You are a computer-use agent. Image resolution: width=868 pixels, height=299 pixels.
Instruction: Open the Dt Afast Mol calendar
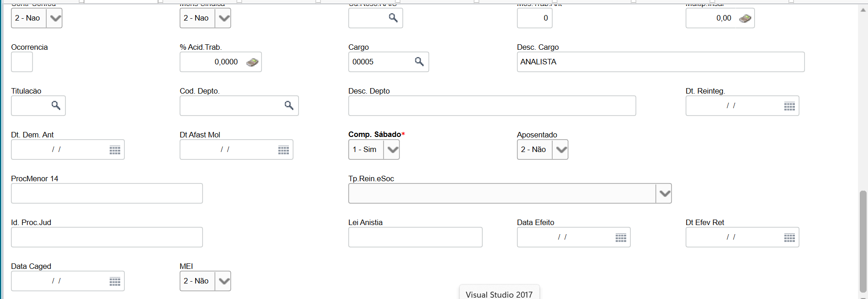tap(283, 150)
